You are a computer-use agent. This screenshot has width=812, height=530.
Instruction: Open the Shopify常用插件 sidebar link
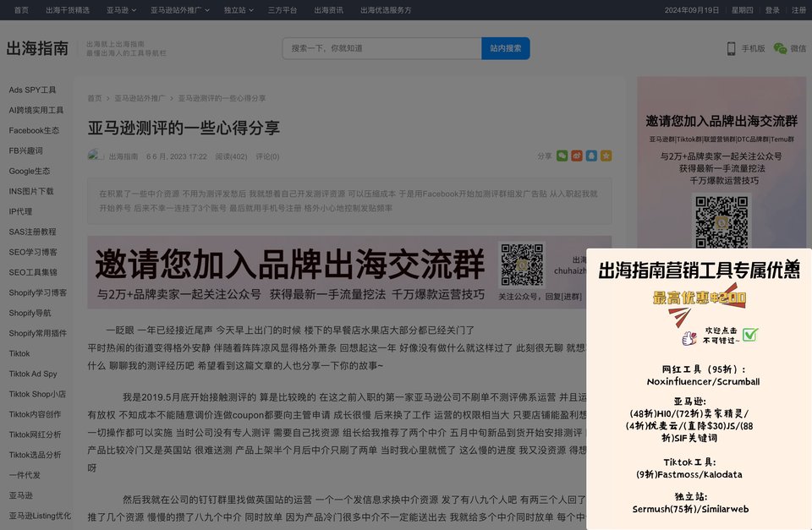point(38,333)
